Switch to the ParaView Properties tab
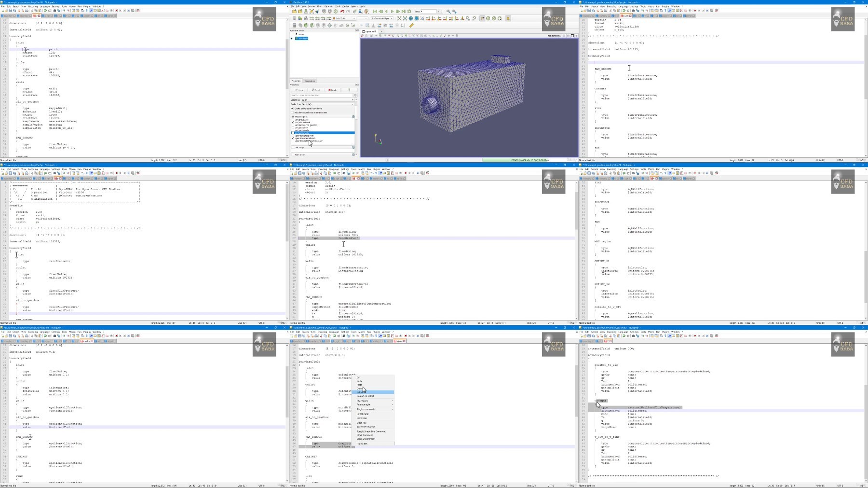Viewport: 868px width, 488px height. click(x=296, y=81)
